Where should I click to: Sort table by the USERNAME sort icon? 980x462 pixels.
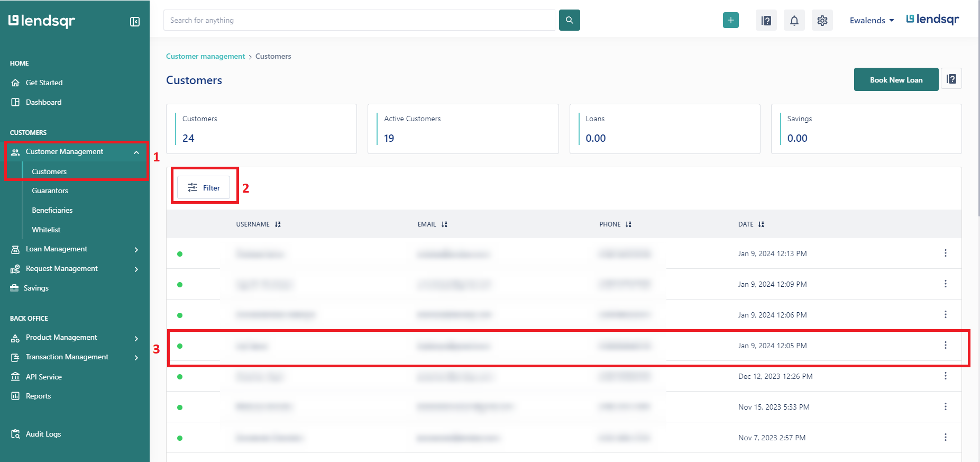point(278,224)
